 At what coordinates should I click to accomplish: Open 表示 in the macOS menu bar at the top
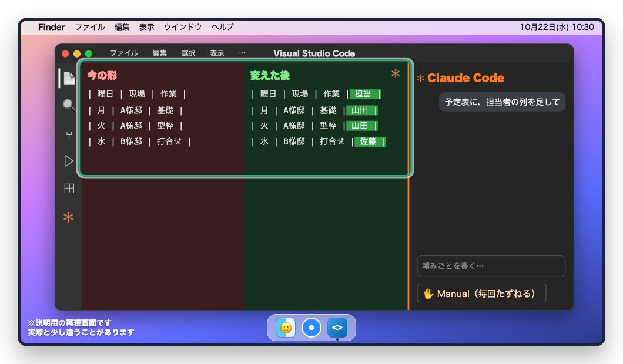click(x=146, y=27)
